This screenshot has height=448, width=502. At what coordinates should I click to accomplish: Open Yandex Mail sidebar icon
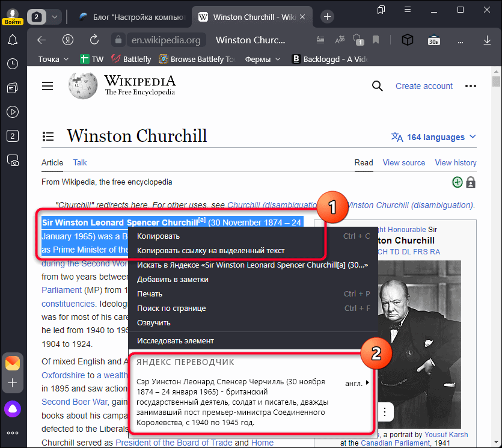click(13, 363)
